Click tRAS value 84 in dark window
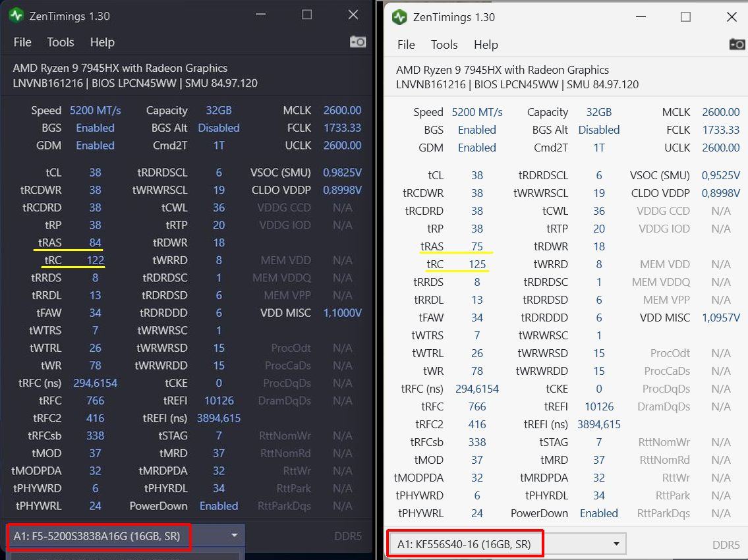This screenshot has height=560, width=748. [95, 242]
